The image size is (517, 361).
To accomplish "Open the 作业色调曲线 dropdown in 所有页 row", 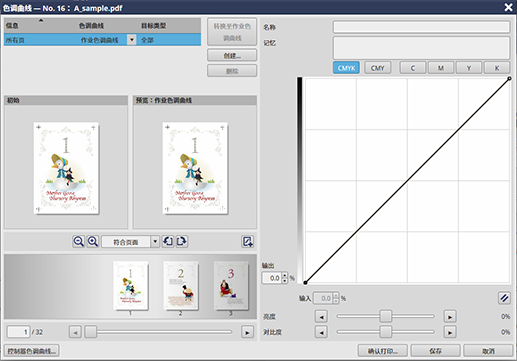I will (x=132, y=40).
